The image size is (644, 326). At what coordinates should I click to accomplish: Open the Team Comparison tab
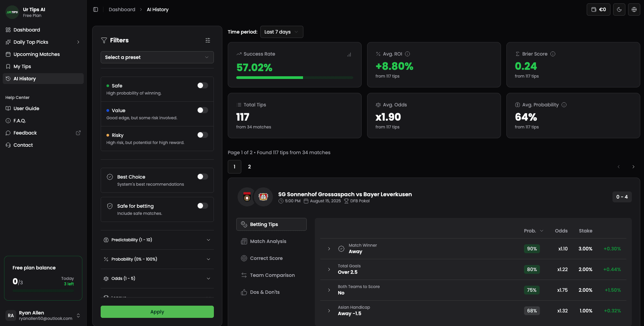tap(272, 275)
